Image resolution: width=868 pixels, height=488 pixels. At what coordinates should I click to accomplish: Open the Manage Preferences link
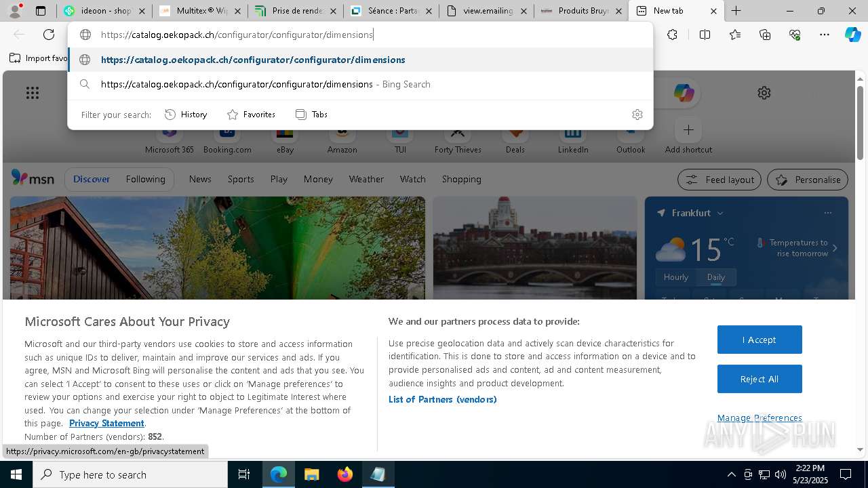pyautogui.click(x=759, y=418)
